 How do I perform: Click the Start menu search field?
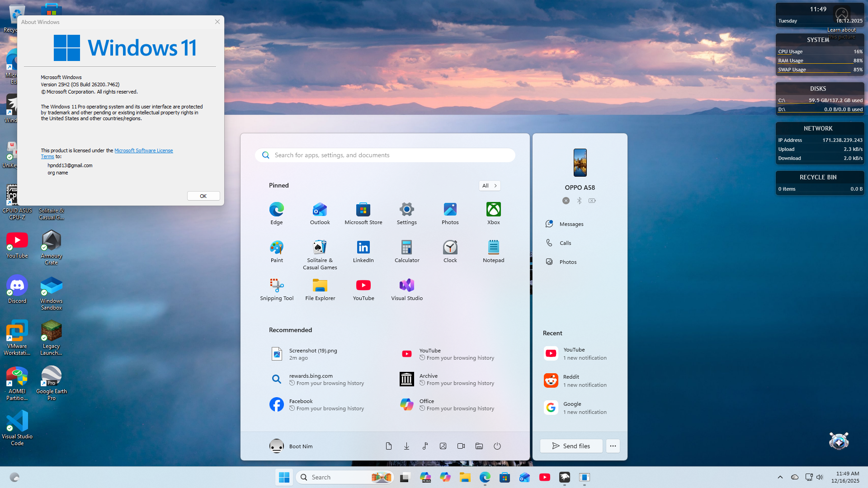tap(385, 155)
